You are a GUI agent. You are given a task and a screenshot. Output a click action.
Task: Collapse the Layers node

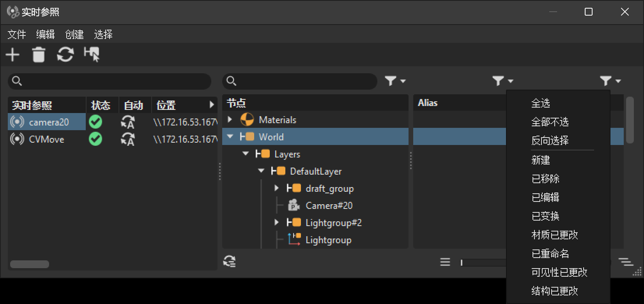coord(246,154)
